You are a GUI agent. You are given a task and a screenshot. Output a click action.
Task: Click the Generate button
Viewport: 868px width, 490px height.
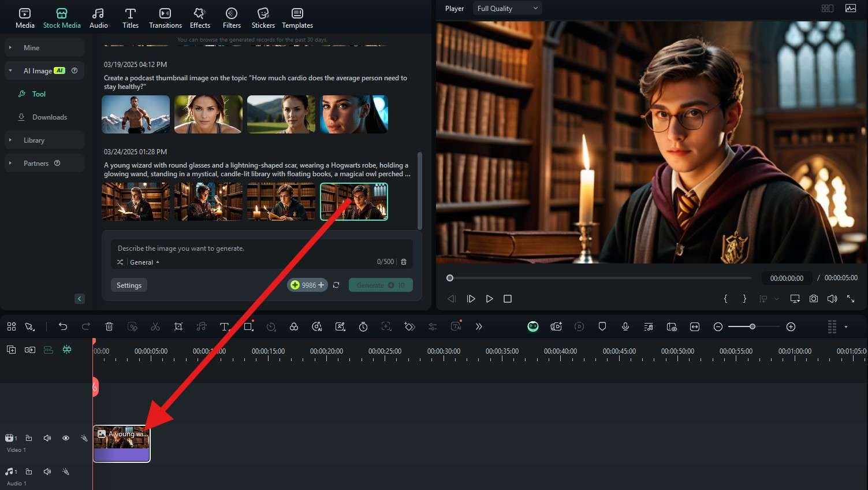tap(381, 285)
